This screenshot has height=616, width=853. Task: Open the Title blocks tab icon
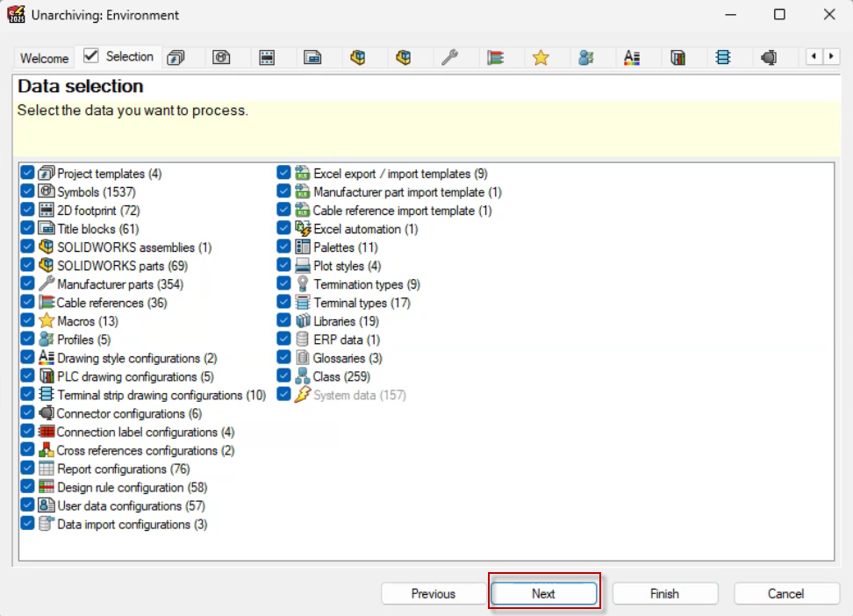click(x=312, y=57)
